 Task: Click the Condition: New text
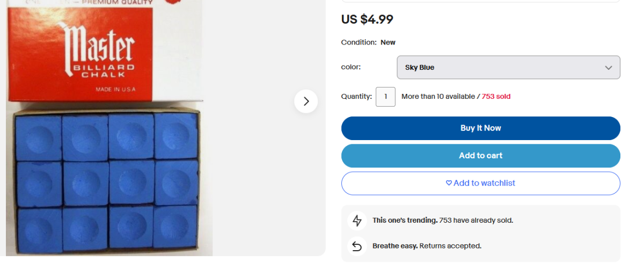click(x=368, y=42)
